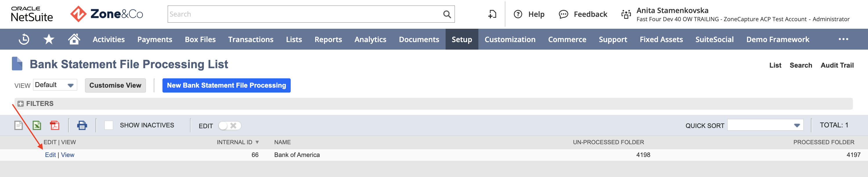Open the Audit Trail link
The width and height of the screenshot is (868, 177).
(837, 65)
